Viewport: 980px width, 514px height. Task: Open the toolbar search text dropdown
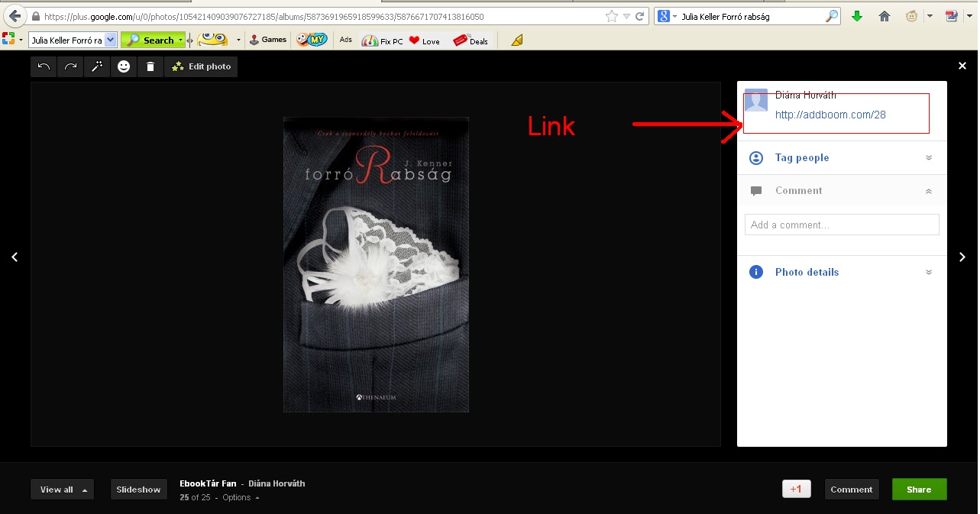point(111,40)
